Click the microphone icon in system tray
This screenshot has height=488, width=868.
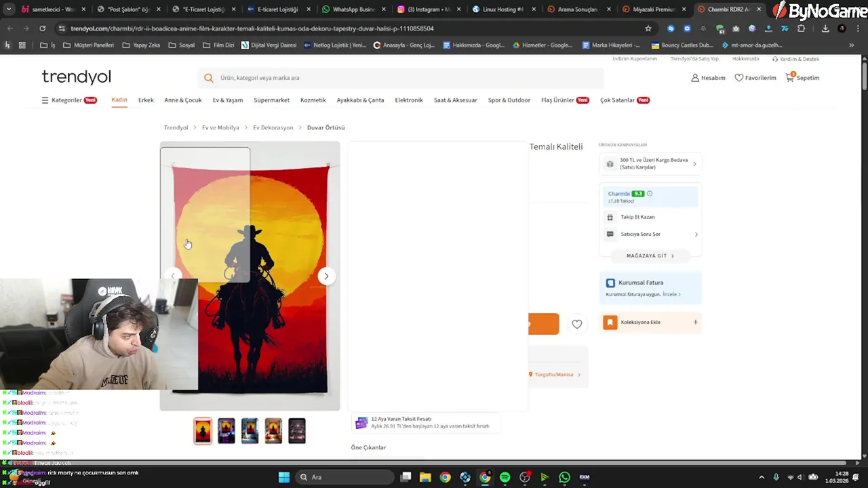tap(776, 477)
